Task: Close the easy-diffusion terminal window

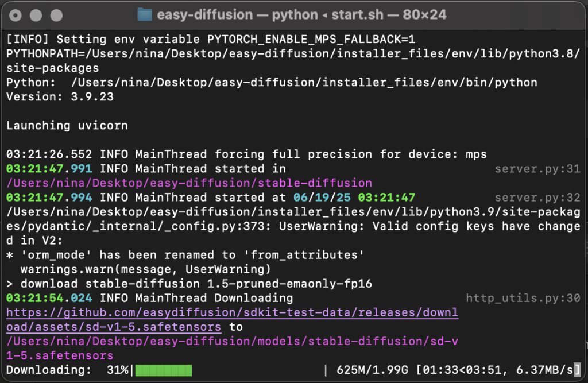Action: [x=16, y=16]
